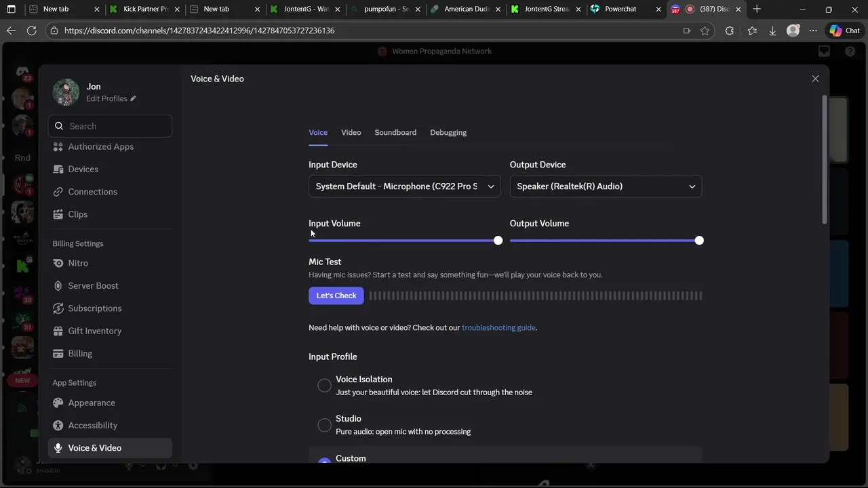The height and width of the screenshot is (488, 868).
Task: Open the troubleshooting guide link
Action: 498,327
